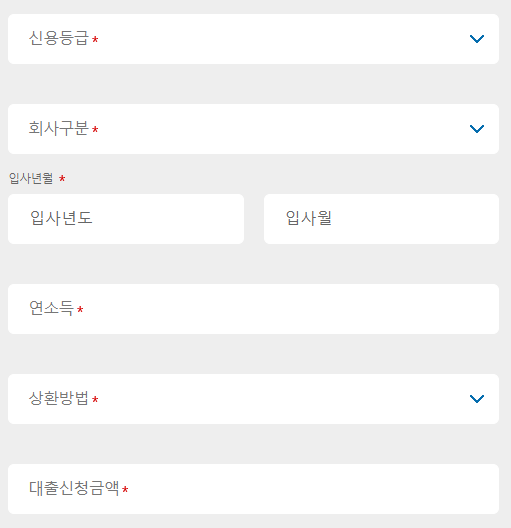Image resolution: width=511 pixels, height=528 pixels.
Task: Click the 신용등급 label text
Action: click(59, 38)
